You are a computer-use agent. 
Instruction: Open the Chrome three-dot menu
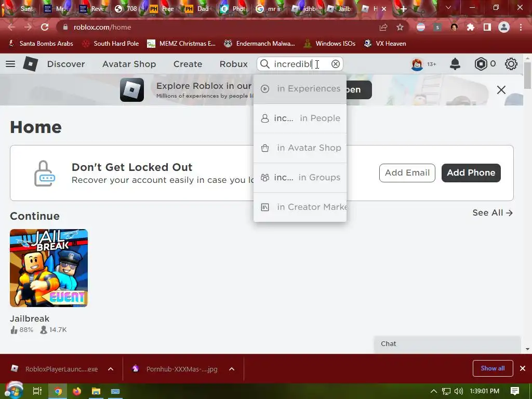(x=521, y=27)
